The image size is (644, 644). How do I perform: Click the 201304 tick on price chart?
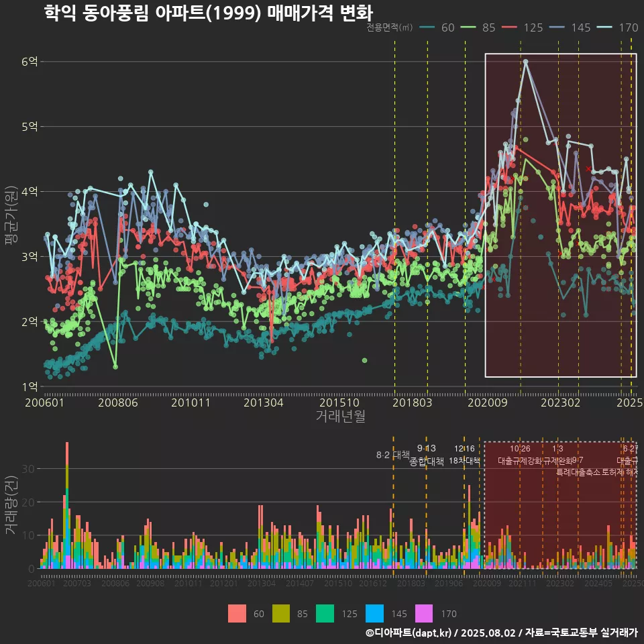[263, 402]
